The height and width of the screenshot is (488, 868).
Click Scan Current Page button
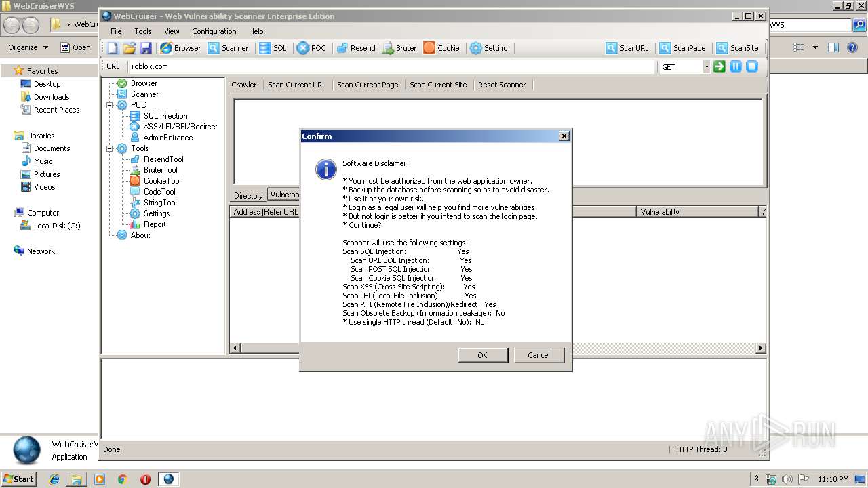[368, 85]
